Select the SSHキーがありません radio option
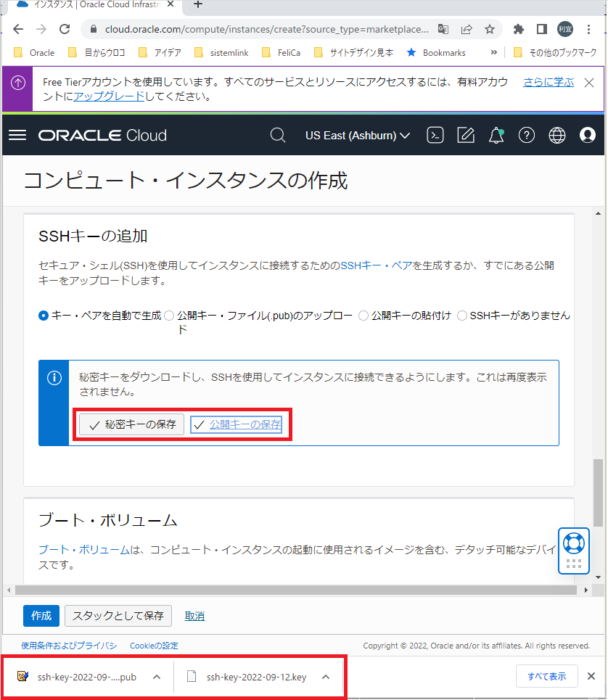608x700 pixels. (x=462, y=316)
